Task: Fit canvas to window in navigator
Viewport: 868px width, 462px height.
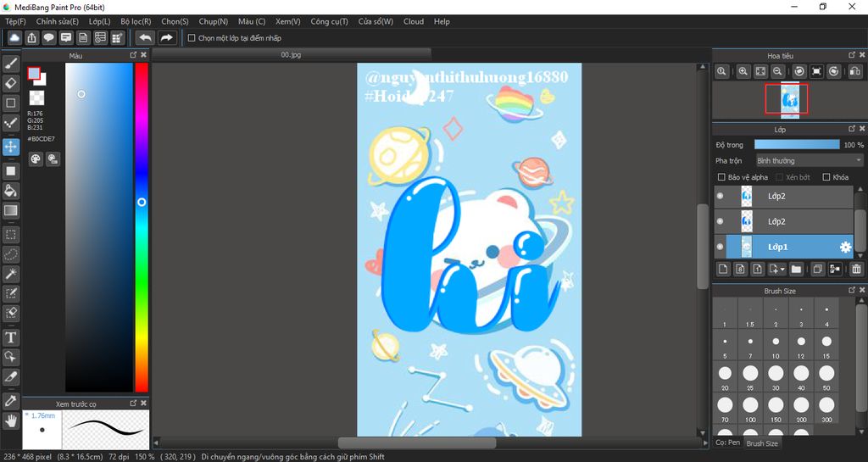Action: [760, 71]
